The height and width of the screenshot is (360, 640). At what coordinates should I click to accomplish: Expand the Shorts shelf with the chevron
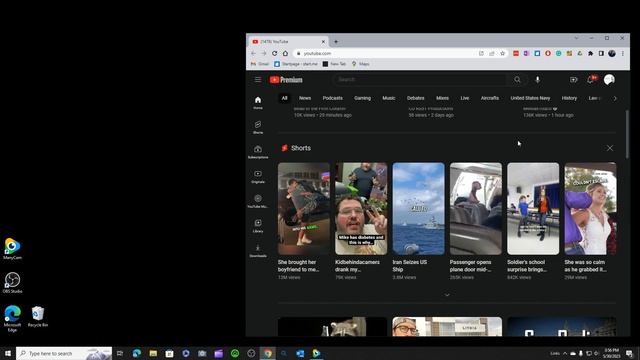[x=447, y=295]
